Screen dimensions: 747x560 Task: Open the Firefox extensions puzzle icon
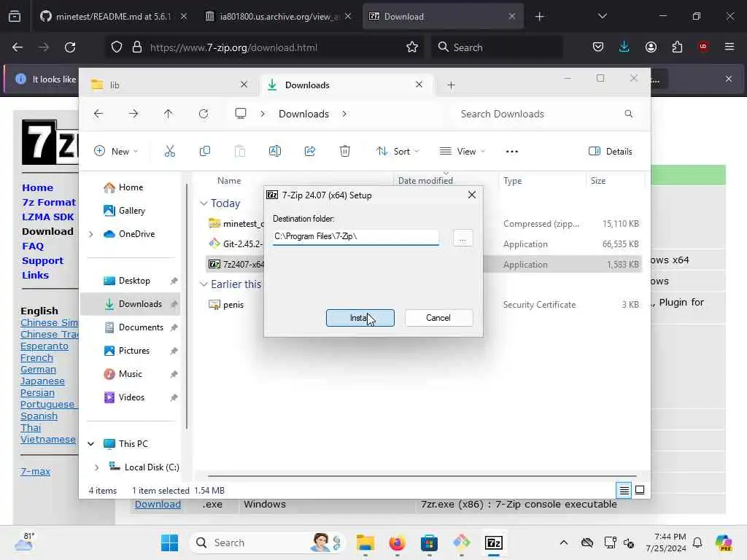pyautogui.click(x=677, y=47)
